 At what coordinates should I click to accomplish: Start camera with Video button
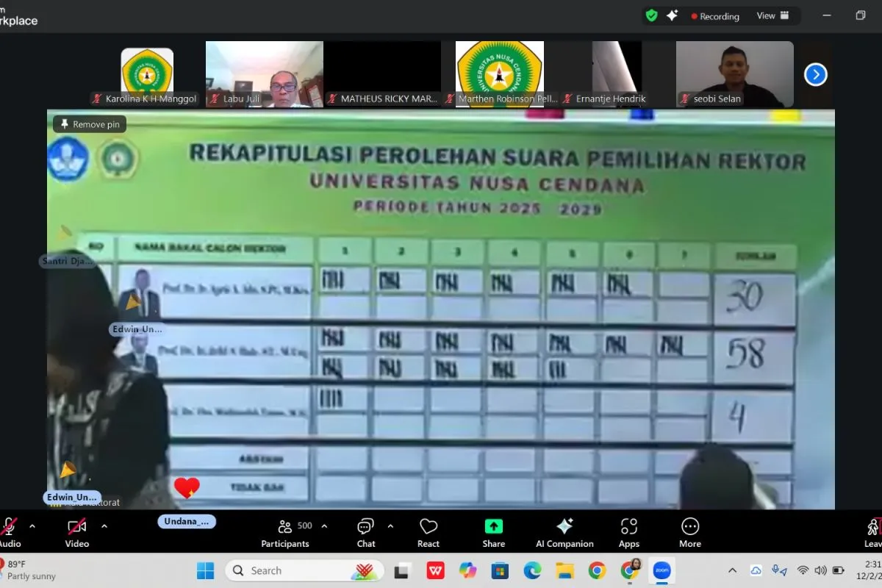click(76, 532)
